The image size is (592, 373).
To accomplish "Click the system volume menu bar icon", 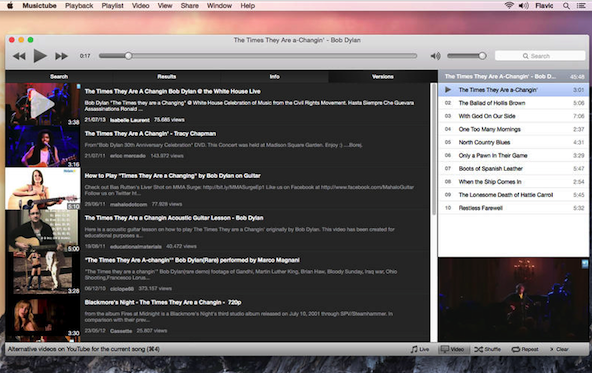I will tap(523, 5).
